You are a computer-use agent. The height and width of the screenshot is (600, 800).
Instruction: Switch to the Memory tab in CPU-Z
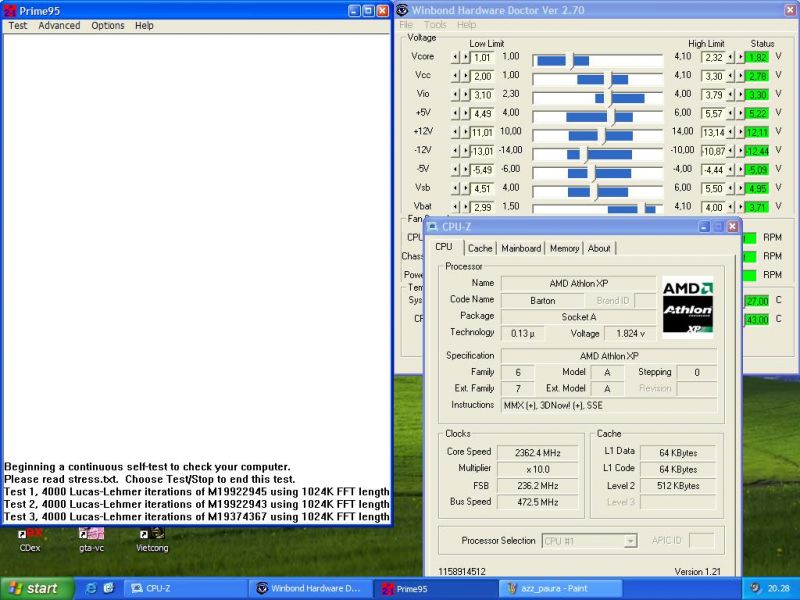(x=564, y=248)
